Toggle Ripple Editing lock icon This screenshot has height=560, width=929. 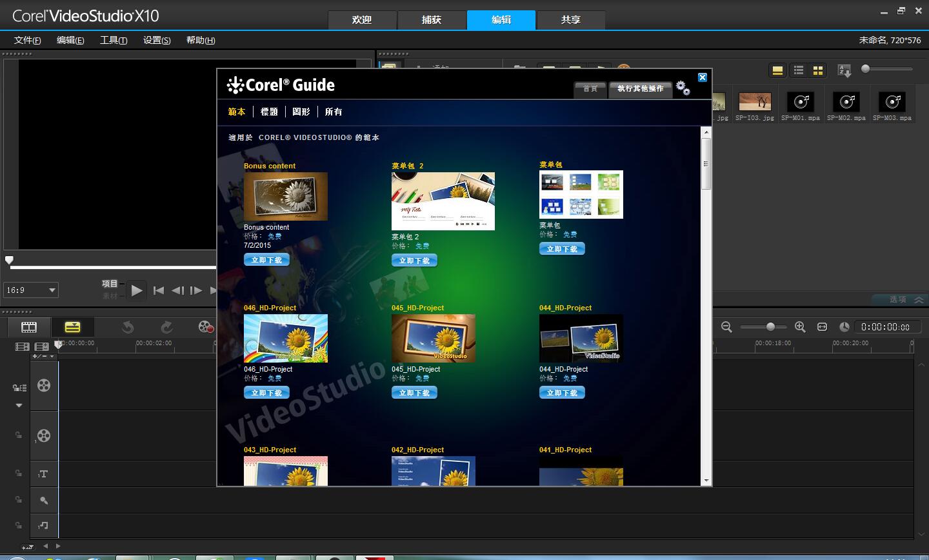19,388
